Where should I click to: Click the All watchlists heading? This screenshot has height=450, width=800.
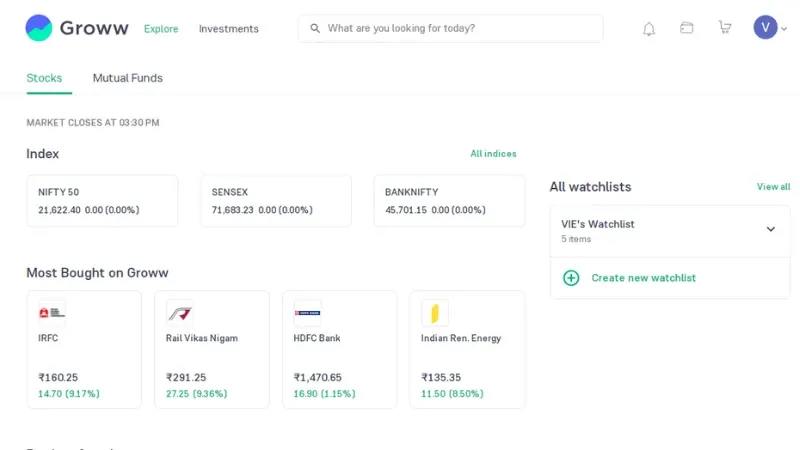590,187
